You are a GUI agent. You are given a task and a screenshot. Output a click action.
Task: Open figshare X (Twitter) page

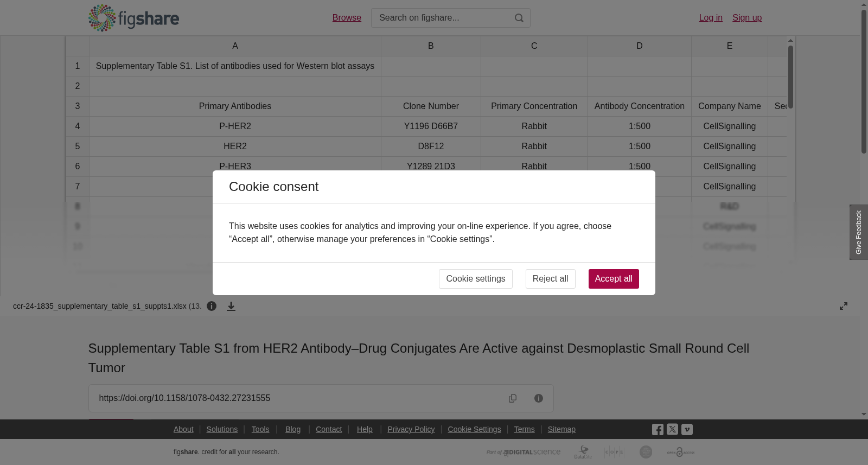(x=672, y=429)
